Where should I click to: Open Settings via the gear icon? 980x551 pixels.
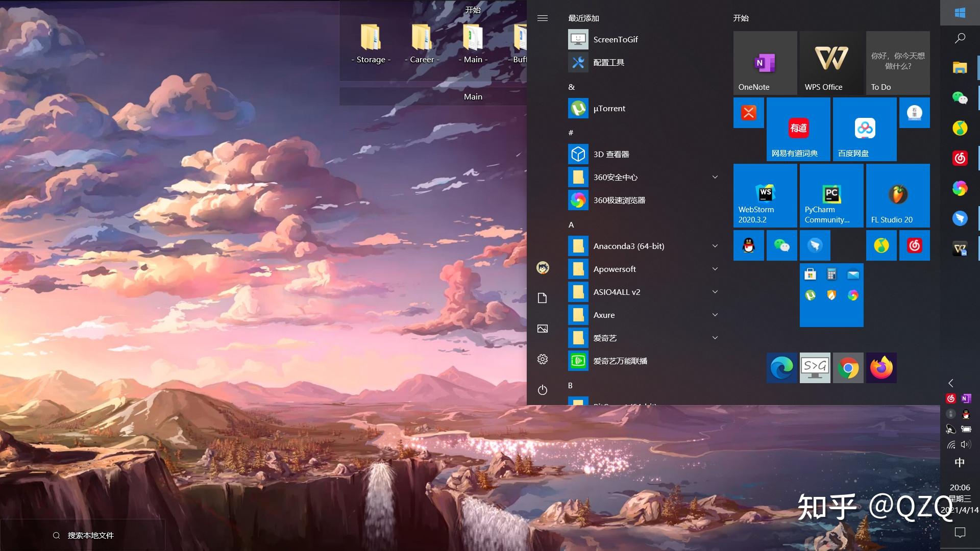(x=543, y=359)
